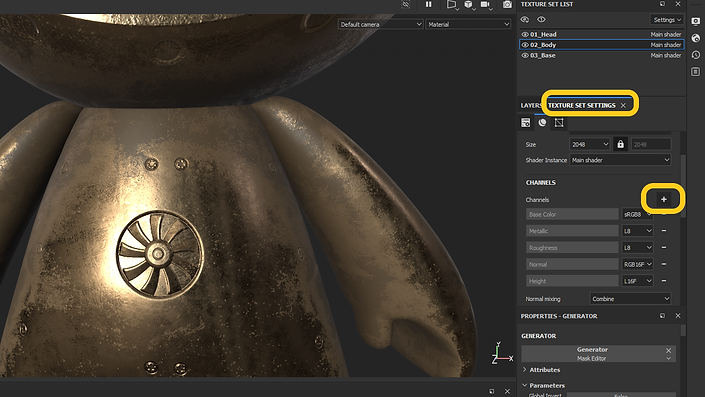Open the Shader Instance dropdown
This screenshot has width=705, height=397.
tap(620, 160)
